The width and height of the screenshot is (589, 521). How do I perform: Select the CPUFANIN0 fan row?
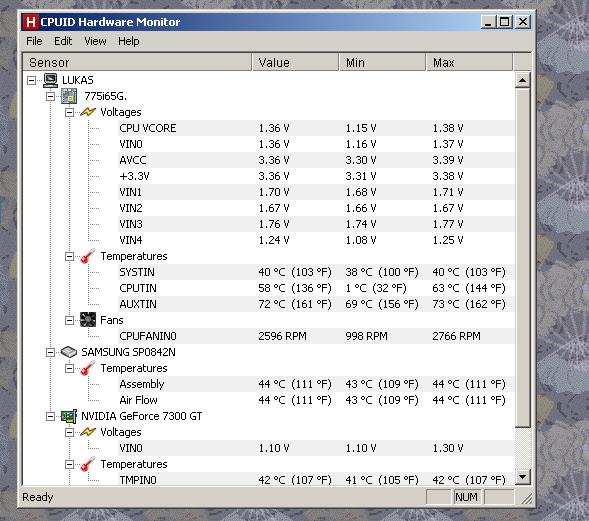pos(316,336)
